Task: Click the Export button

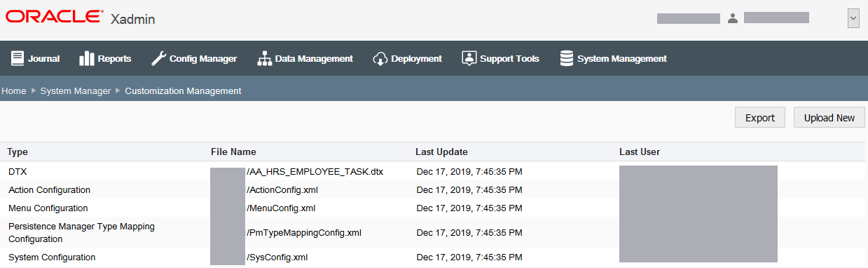Action: (760, 118)
